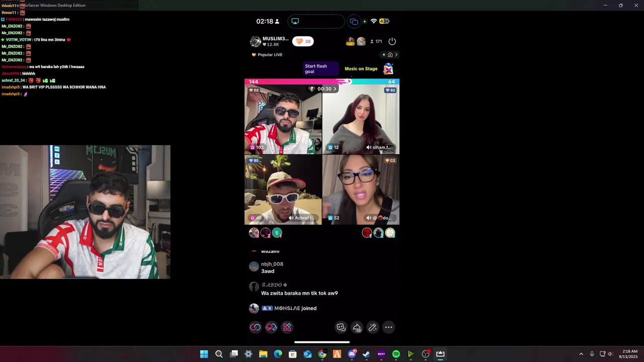Tap the heart 28 likes pill
The height and width of the screenshot is (362, 644).
coord(303,41)
